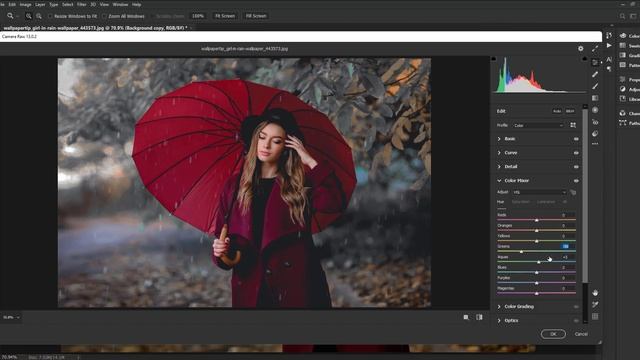The image size is (640, 360).
Task: Toggle Color Grading panel visibility eye
Action: 576,307
